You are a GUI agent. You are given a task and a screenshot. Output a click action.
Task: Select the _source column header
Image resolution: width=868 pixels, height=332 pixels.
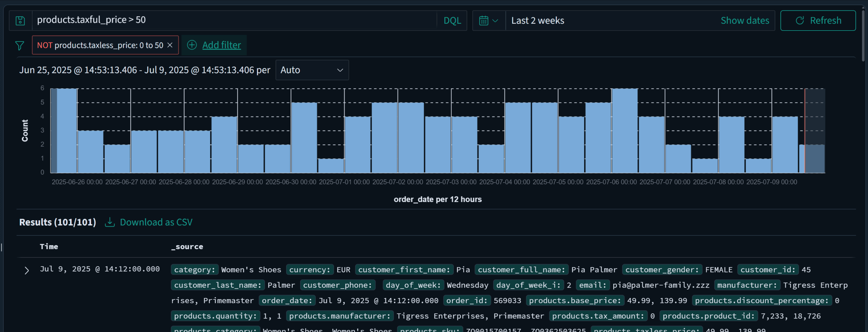pyautogui.click(x=187, y=246)
